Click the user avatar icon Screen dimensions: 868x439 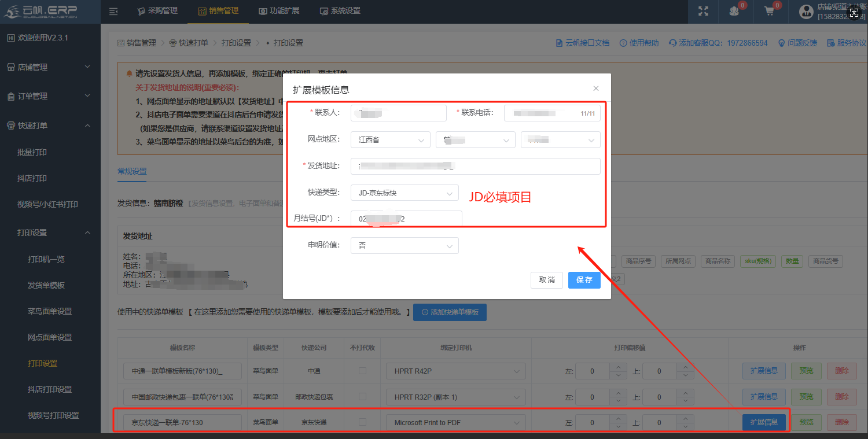(806, 11)
